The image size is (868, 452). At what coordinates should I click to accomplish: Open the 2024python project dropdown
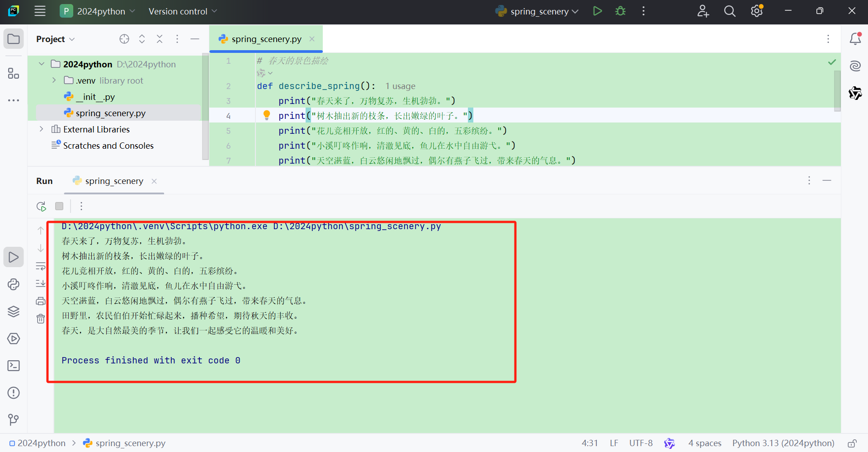click(97, 11)
